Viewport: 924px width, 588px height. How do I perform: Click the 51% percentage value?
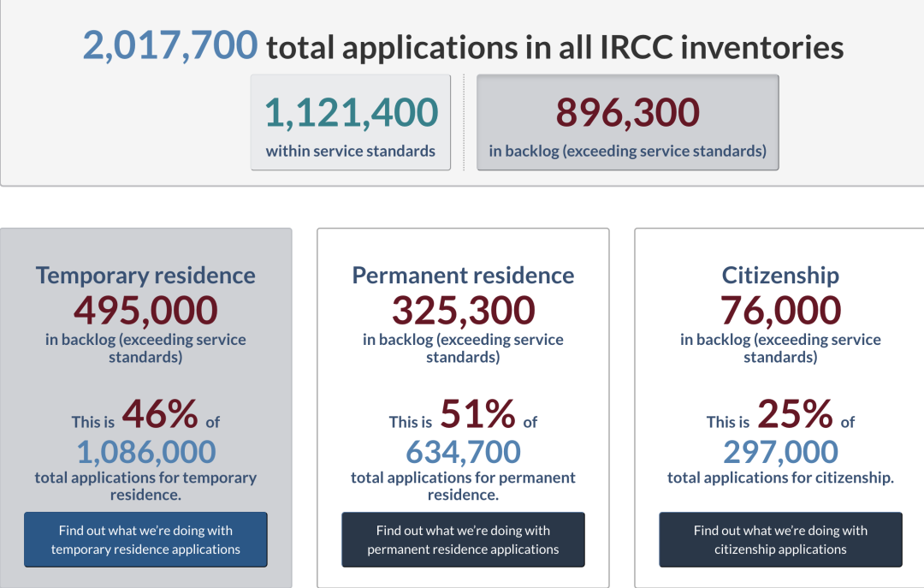pos(477,413)
